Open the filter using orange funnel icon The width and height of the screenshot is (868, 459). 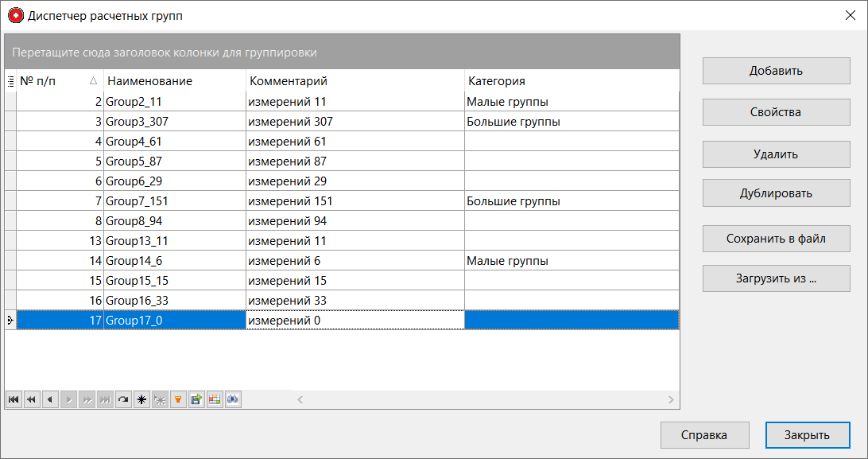177,399
